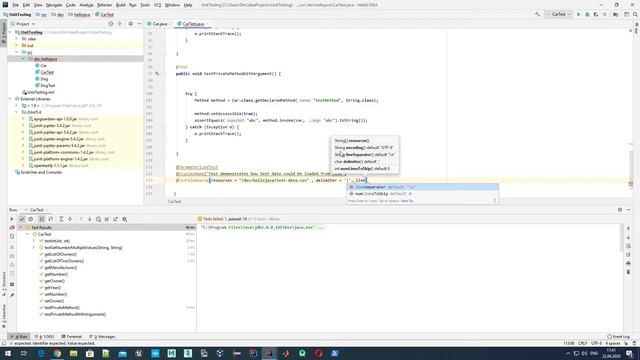Start debugging with the bug icon
The height and width of the screenshot is (360, 640).
587,14
